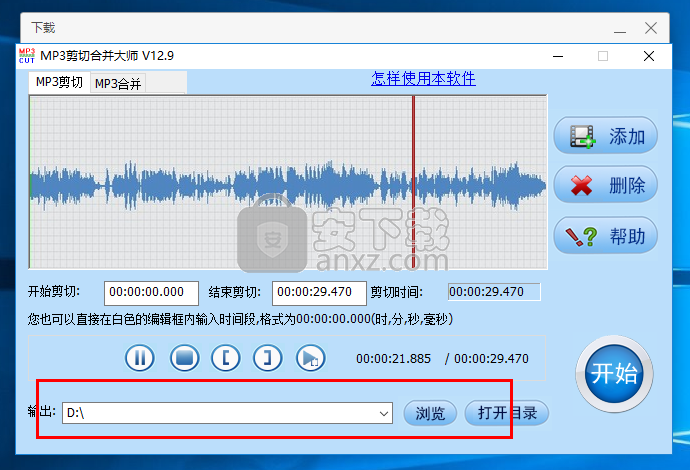Set cut end point with right bracket button
This screenshot has width=690, height=470.
pyautogui.click(x=268, y=358)
